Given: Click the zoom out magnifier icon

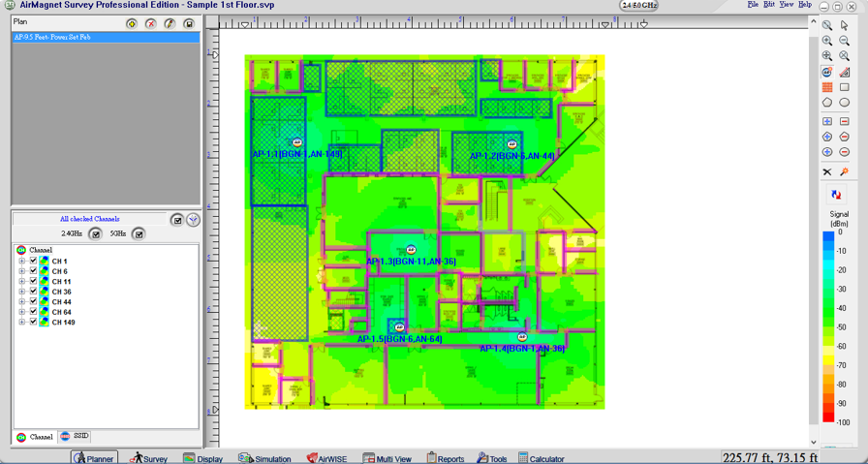Looking at the screenshot, I should coord(844,41).
